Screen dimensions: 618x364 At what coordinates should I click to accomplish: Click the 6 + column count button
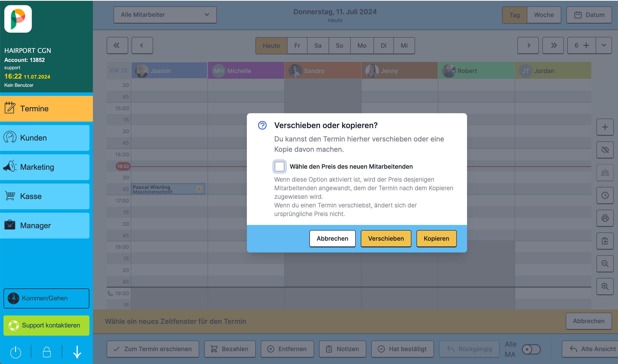(x=581, y=45)
